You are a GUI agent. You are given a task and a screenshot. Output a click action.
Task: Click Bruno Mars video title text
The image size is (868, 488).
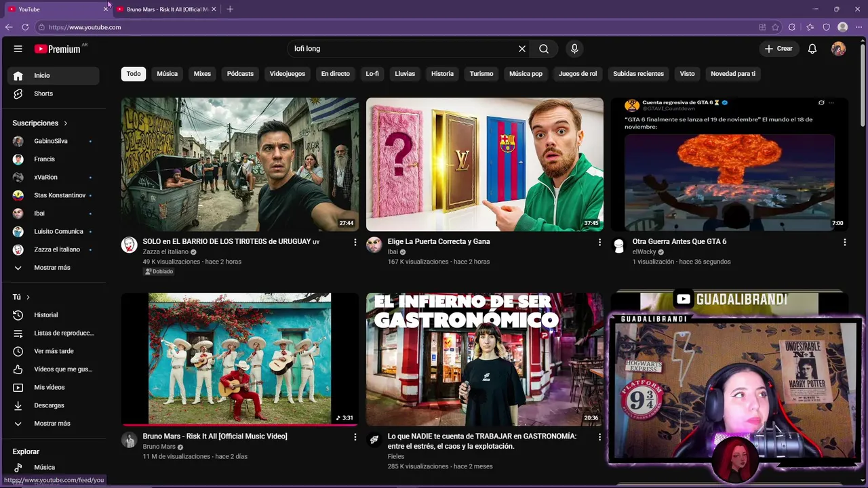215,436
